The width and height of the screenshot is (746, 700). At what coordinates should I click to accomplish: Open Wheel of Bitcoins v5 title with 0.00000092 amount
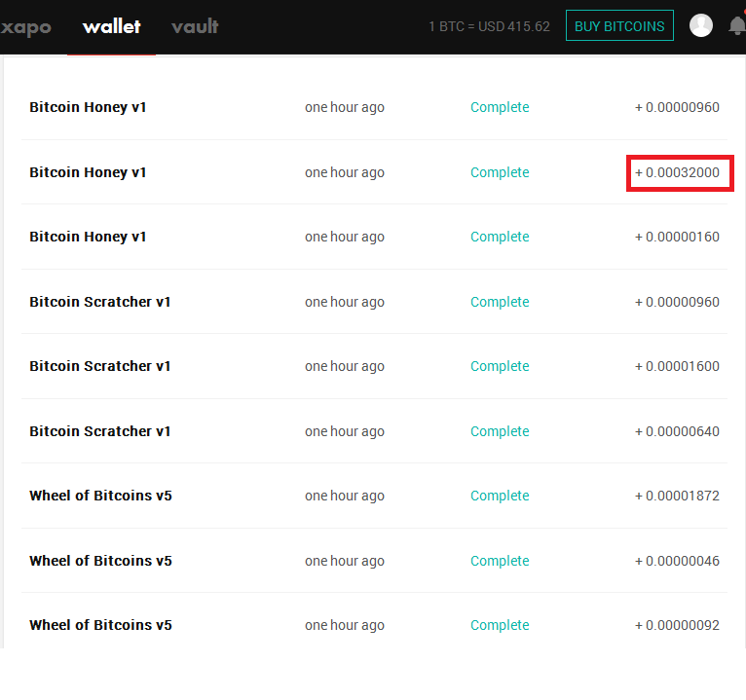pyautogui.click(x=100, y=625)
